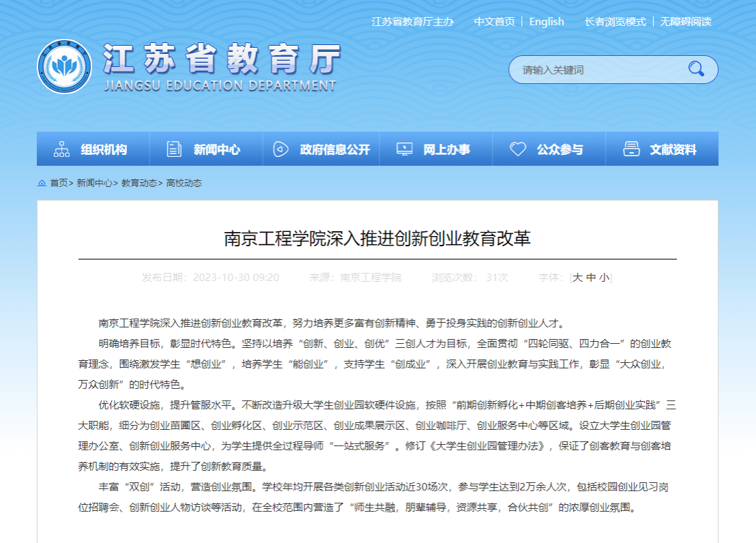The height and width of the screenshot is (543, 756).
Task: Set font size to medium (中)
Action: click(x=591, y=278)
